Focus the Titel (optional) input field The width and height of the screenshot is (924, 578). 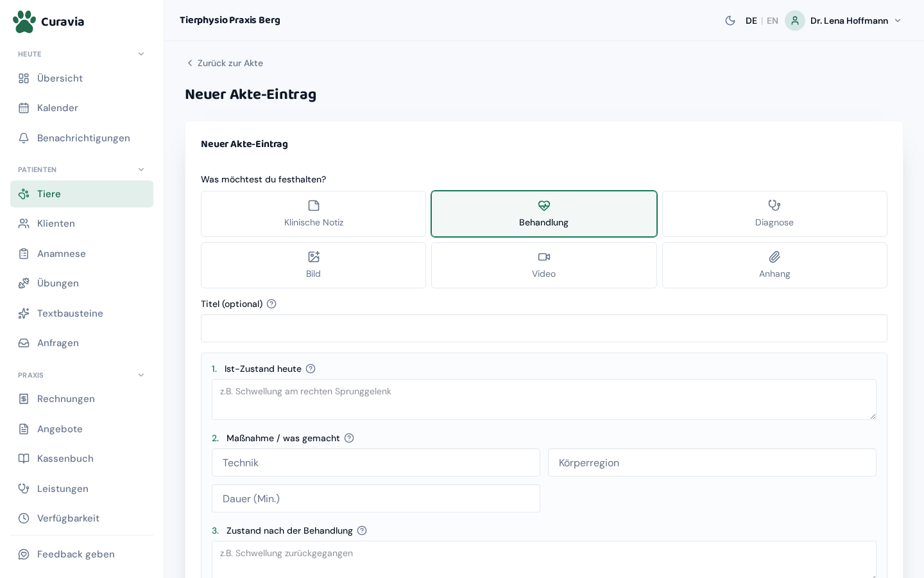click(544, 328)
